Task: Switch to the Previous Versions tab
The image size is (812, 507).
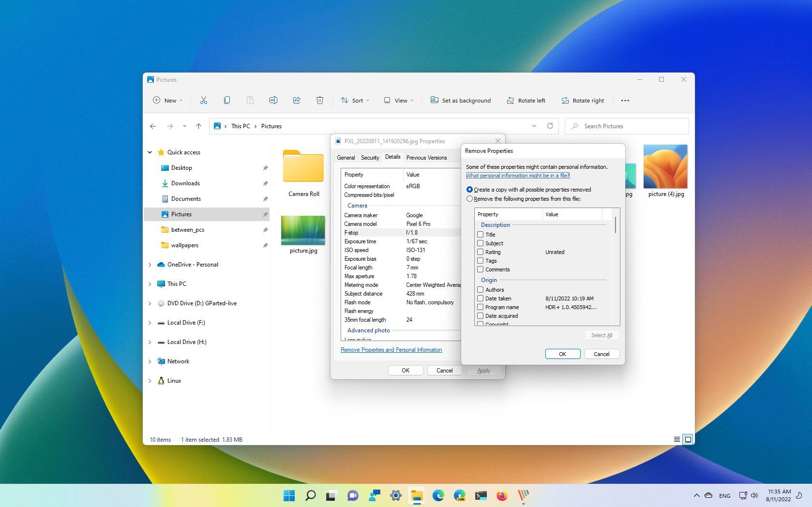Action: (x=426, y=157)
